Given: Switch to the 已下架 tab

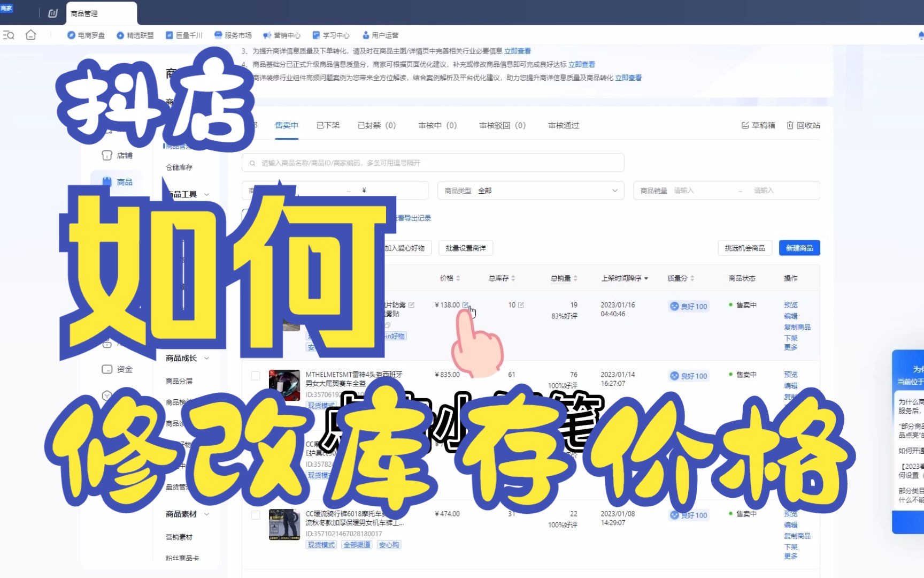Looking at the screenshot, I should 327,125.
